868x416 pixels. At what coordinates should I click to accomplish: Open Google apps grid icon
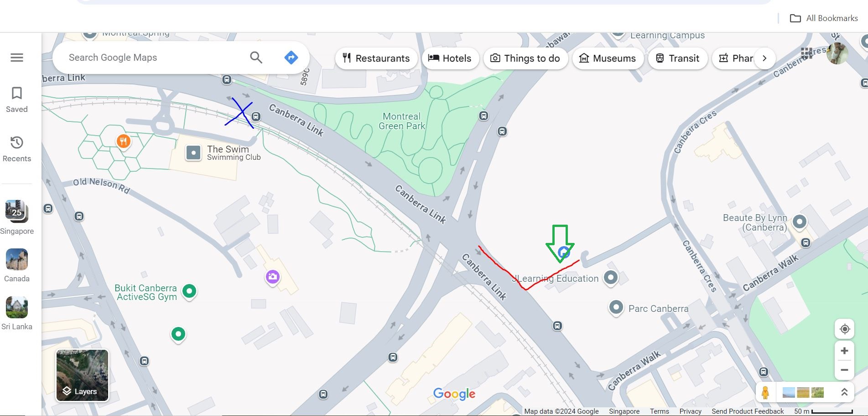point(806,53)
